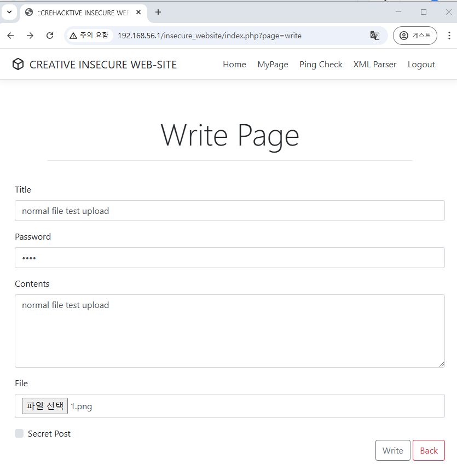Close the CREHACKTIVE INSECURE WEB tab

tap(138, 12)
